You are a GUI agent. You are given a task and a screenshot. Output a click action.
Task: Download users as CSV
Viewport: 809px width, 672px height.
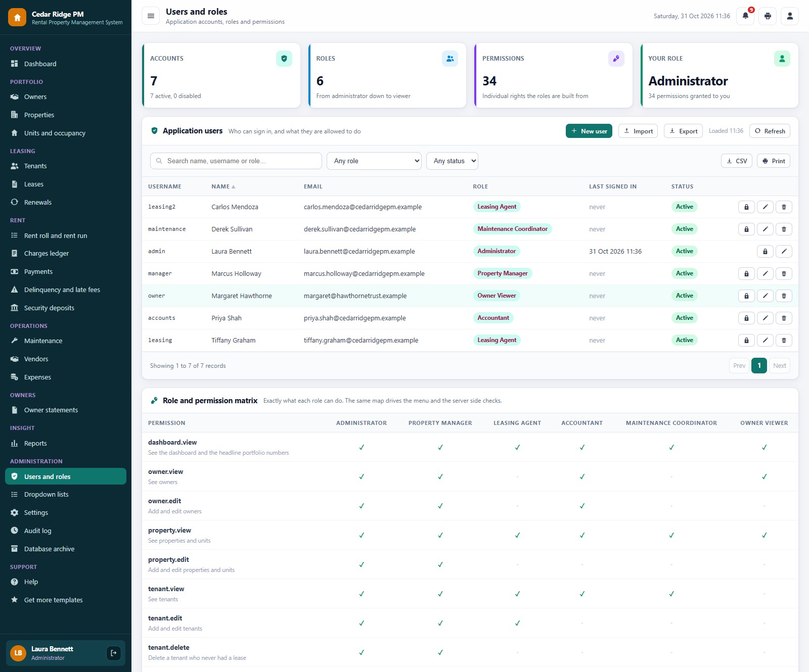click(x=737, y=161)
